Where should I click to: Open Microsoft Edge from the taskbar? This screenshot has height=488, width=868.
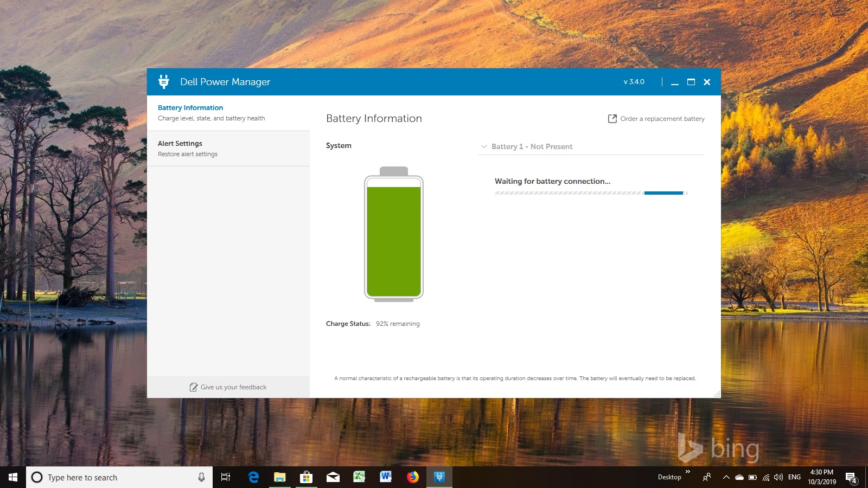[x=253, y=477]
